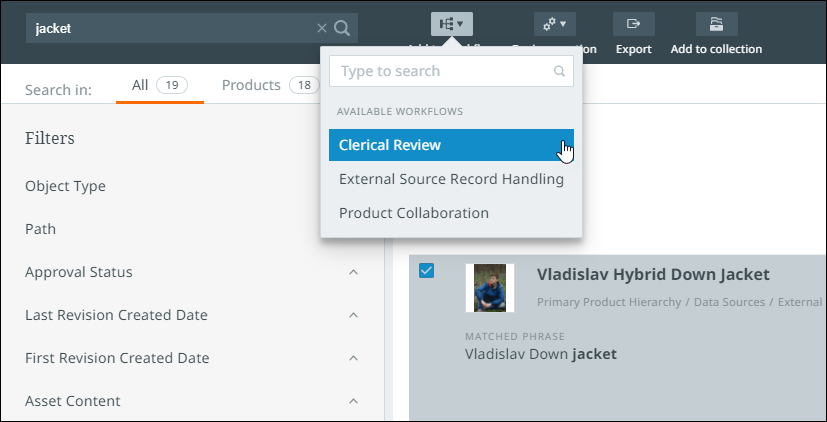
Task: Click the Add to collection icon
Action: tap(716, 24)
